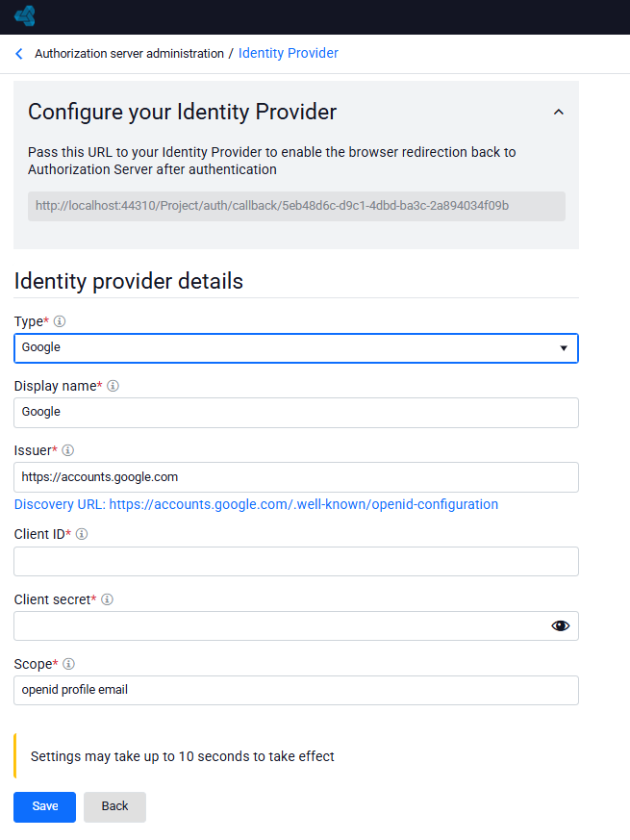Image resolution: width=630 pixels, height=840 pixels.
Task: Click the blue app logo in header
Action: (x=25, y=16)
